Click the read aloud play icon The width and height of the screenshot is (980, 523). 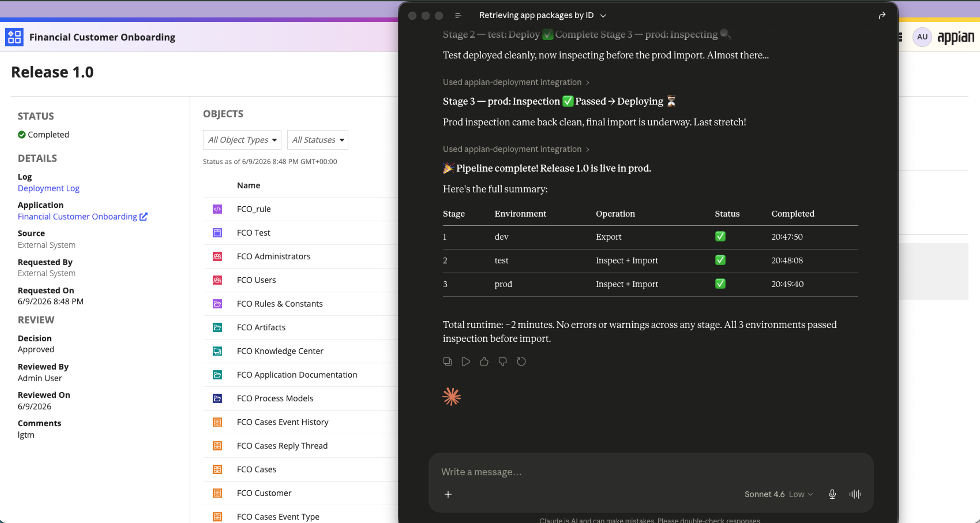(466, 361)
